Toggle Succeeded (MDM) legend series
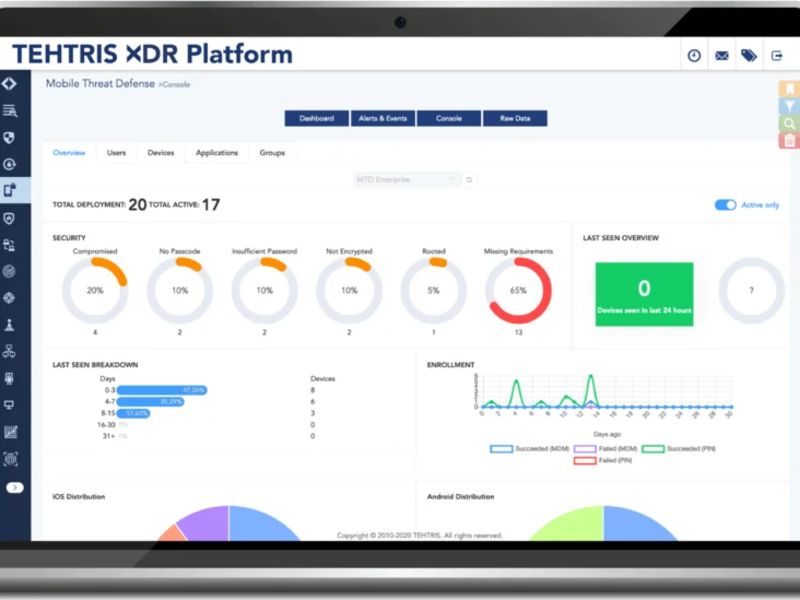 point(530,449)
